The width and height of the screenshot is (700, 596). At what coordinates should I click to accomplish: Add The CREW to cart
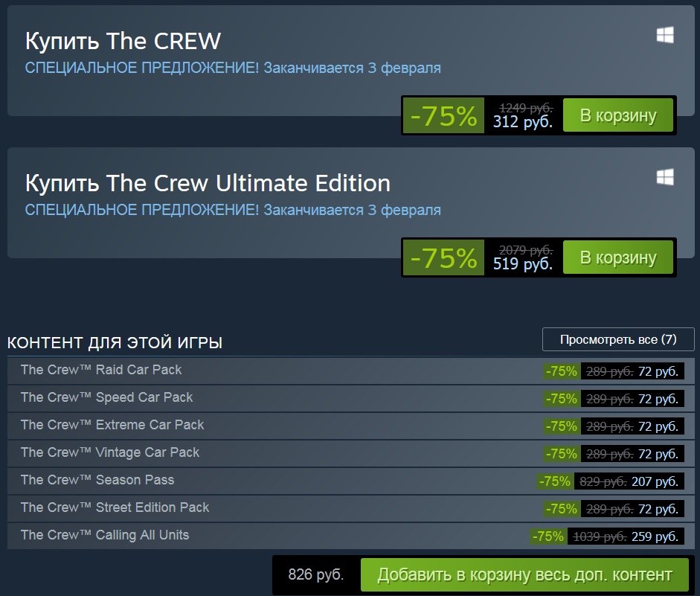pos(618,115)
